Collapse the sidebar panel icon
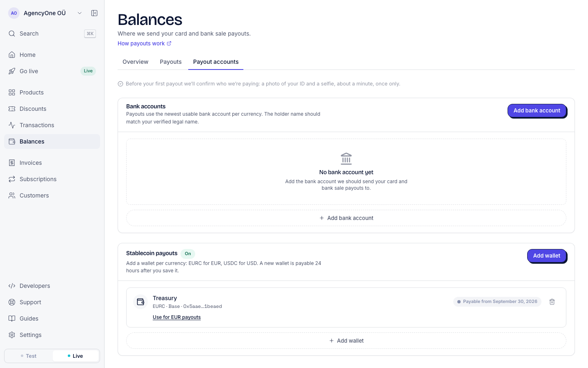This screenshot has width=588, height=368. tap(94, 13)
